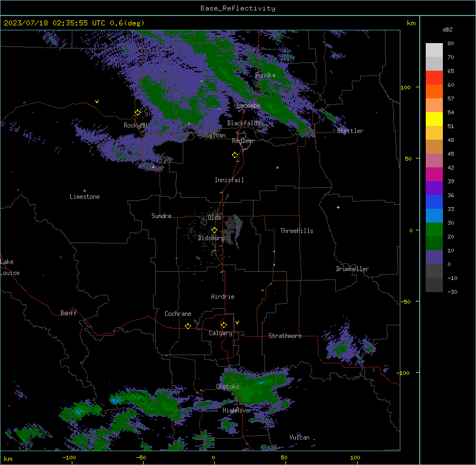
Task: Pick the red 60-65 dBZ legend swatch
Action: point(434,78)
